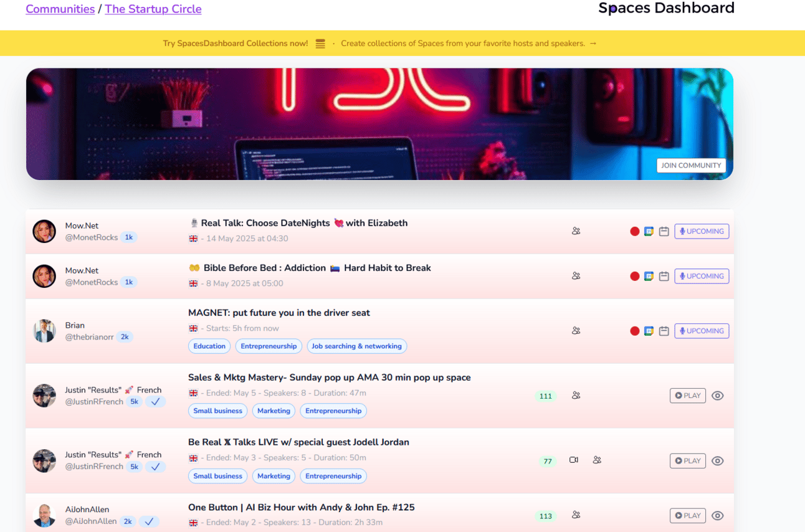
Task: Click the verified badge on the Be Real Talks host
Action: 156,467
